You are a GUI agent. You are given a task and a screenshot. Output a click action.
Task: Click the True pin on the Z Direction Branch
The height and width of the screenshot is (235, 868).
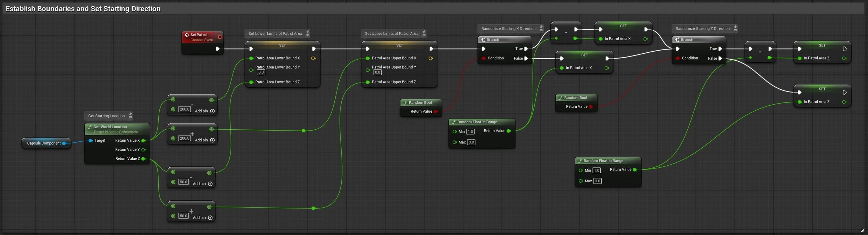(x=720, y=49)
